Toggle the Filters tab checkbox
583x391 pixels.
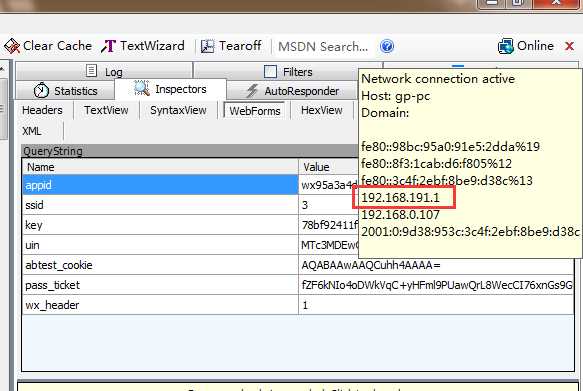pos(270,71)
